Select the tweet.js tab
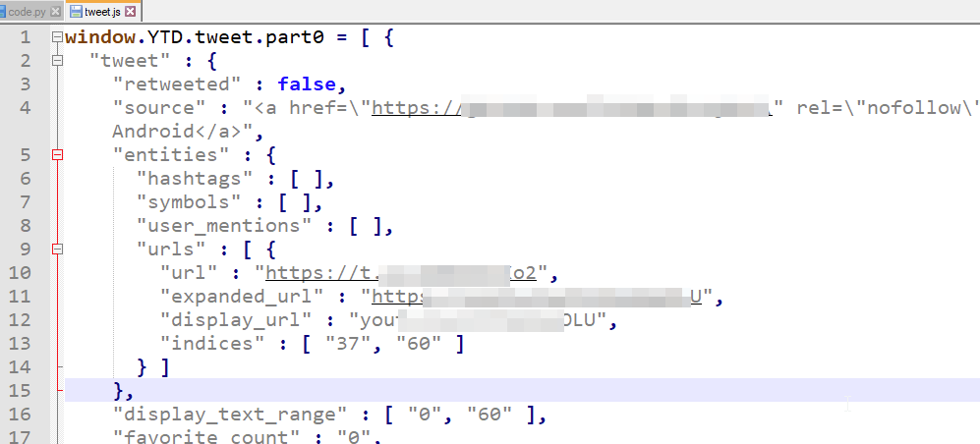The width and height of the screenshot is (980, 444). click(103, 11)
